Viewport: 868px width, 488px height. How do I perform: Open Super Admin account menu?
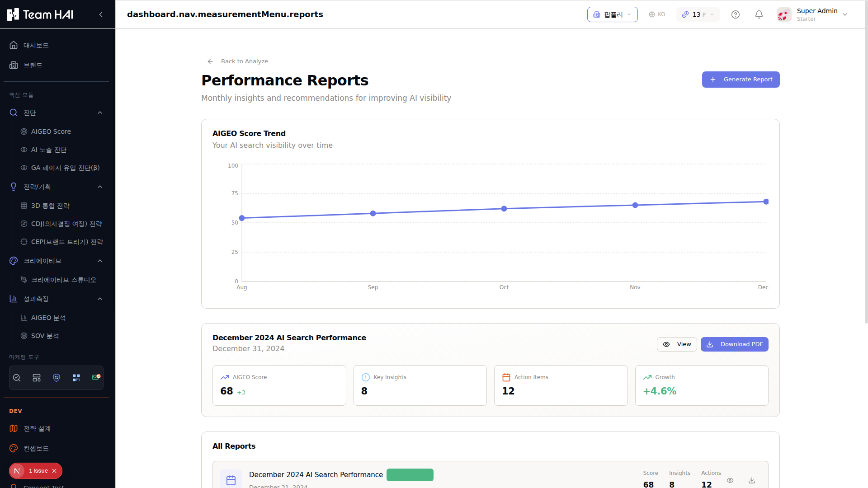tap(813, 14)
